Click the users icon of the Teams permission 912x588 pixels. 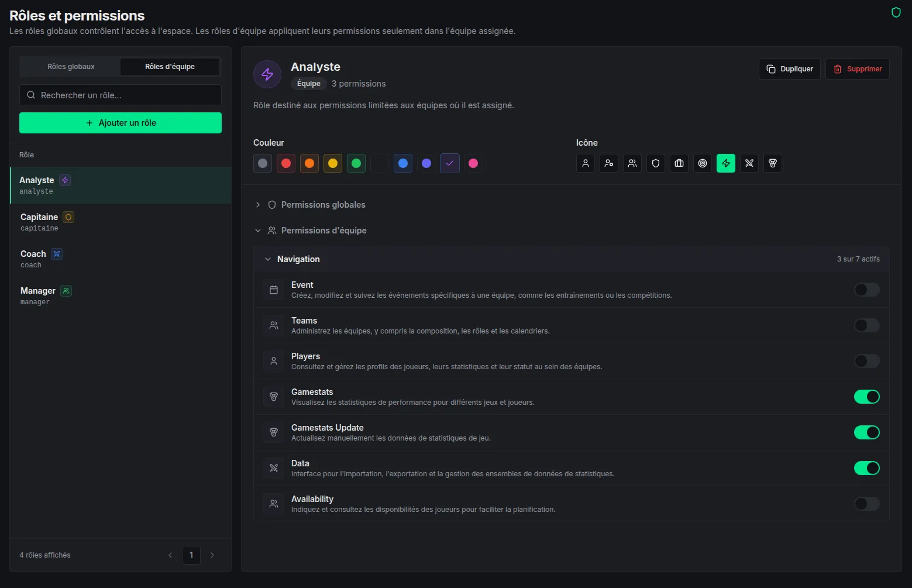(273, 325)
